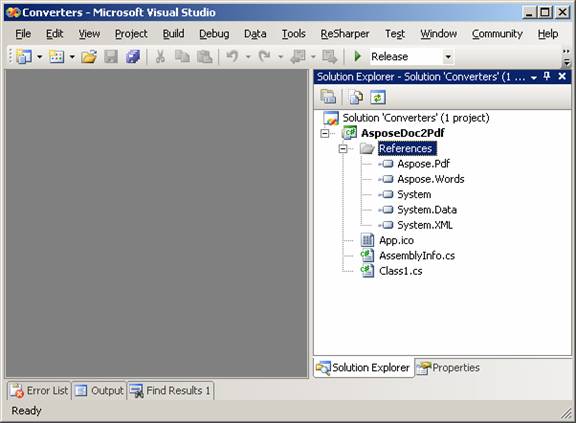Select the References folder
576x423 pixels.
click(406, 148)
